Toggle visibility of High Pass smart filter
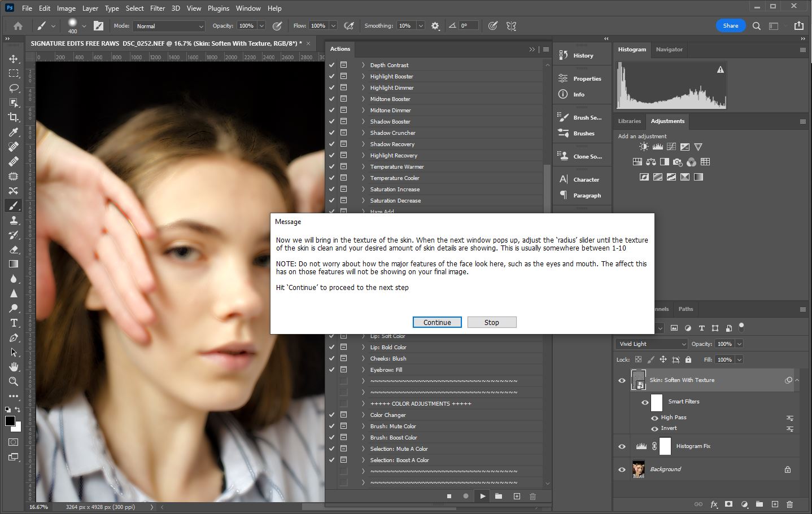The width and height of the screenshot is (812, 514). 654,418
